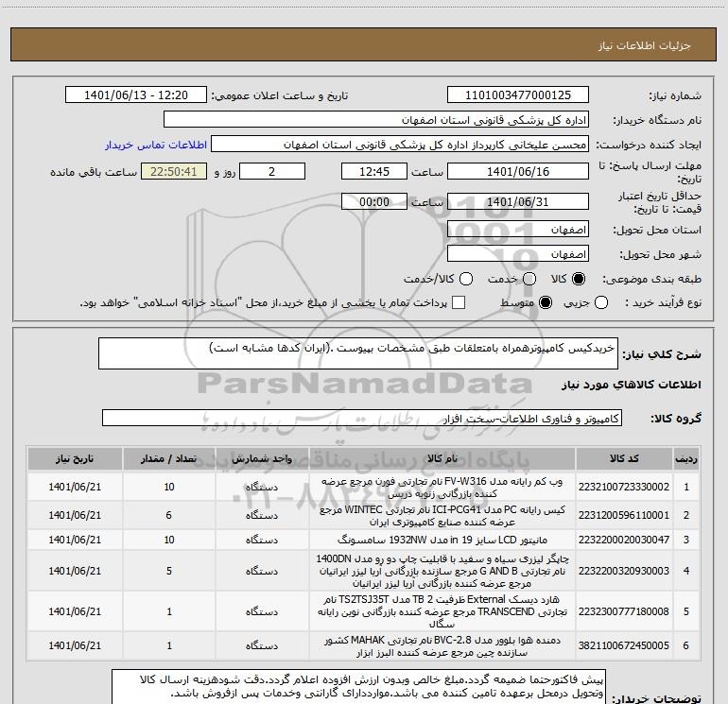The height and width of the screenshot is (704, 728).
Task: Select product code 2232200020030047
Action: pos(624,540)
